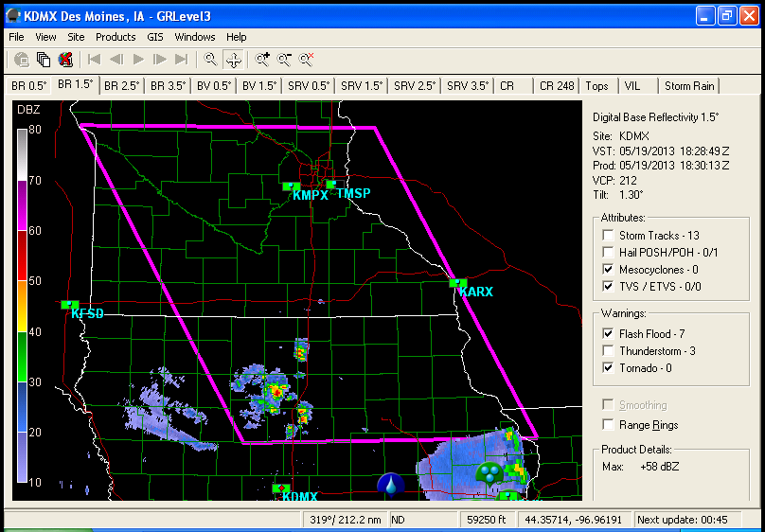
Task: Click the KFSD radar site marker
Action: [70, 305]
